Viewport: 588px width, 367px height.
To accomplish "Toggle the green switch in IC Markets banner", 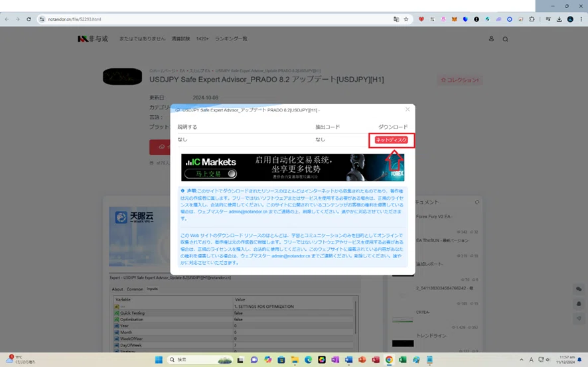I will (211, 174).
